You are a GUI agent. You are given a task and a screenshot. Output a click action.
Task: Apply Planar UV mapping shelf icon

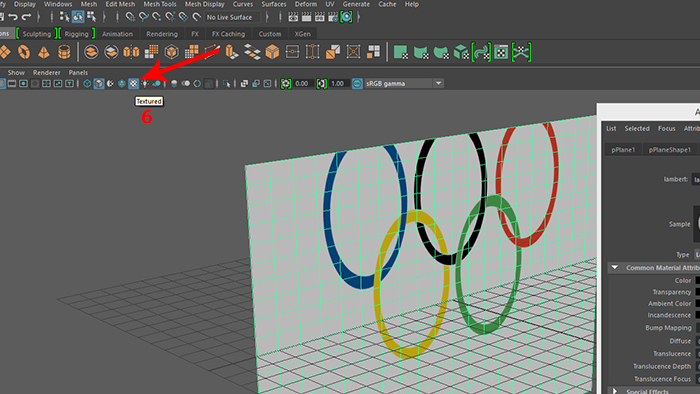pyautogui.click(x=401, y=52)
